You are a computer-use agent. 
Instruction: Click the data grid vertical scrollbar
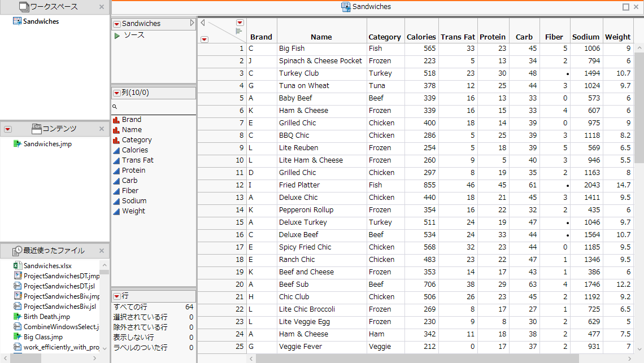point(639,108)
